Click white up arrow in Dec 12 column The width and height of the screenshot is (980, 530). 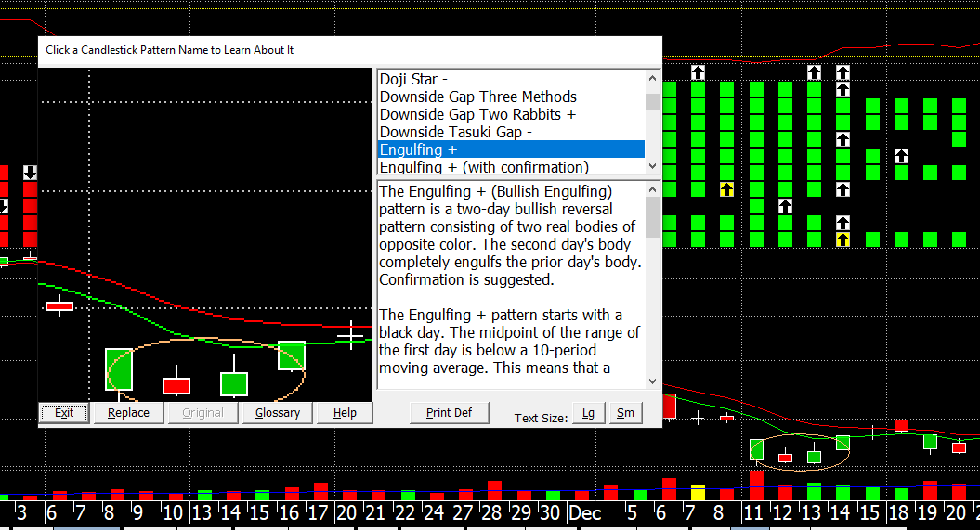tap(785, 205)
